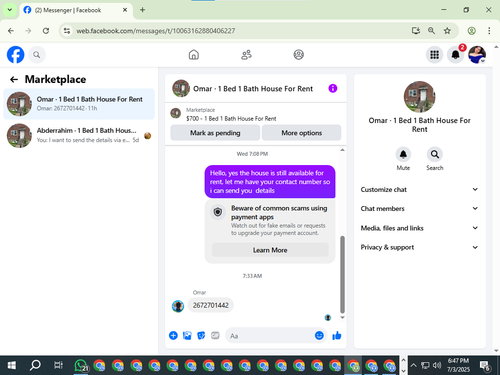Image resolution: width=500 pixels, height=375 pixels.
Task: Expand the Customize chat section
Action: [419, 189]
